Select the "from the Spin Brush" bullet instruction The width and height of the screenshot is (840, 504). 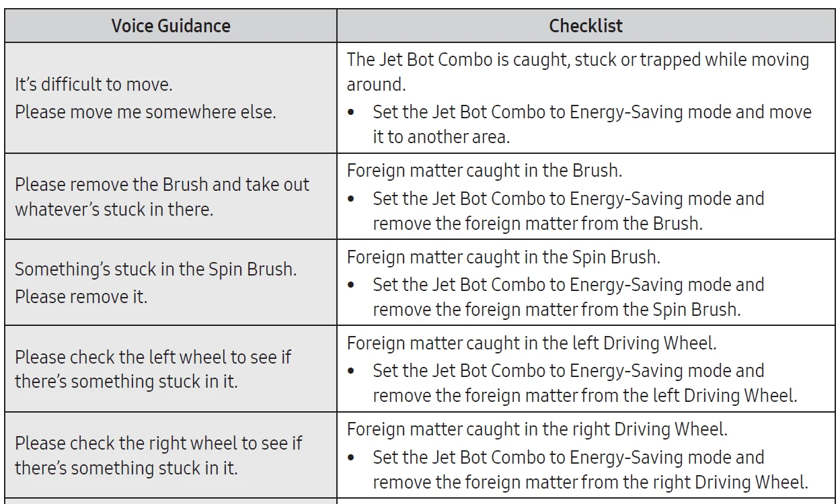pyautogui.click(x=568, y=297)
